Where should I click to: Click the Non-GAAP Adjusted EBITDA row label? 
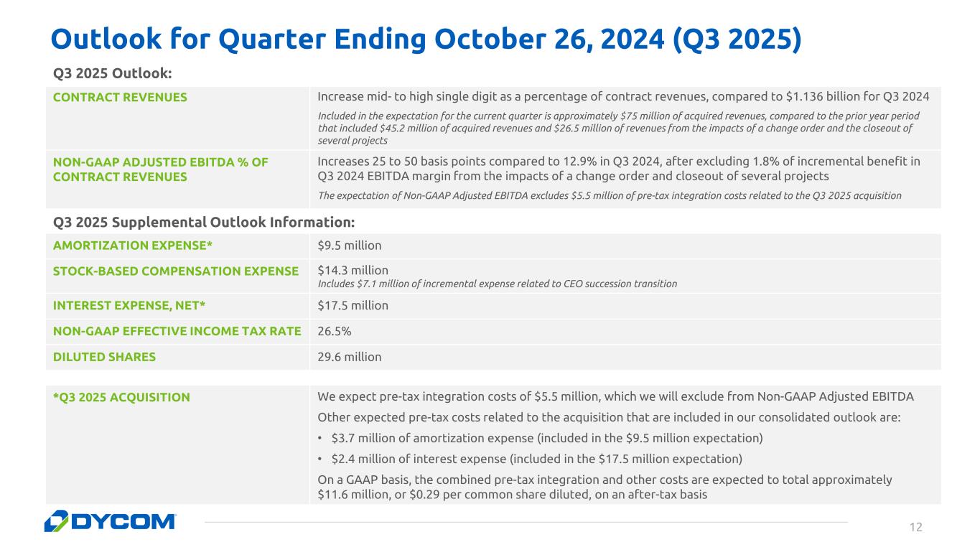[160, 169]
